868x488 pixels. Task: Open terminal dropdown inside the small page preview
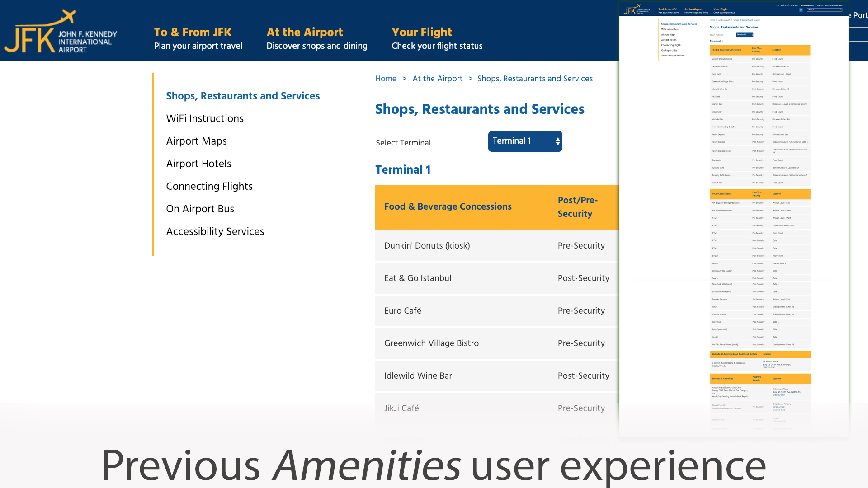pyautogui.click(x=745, y=35)
